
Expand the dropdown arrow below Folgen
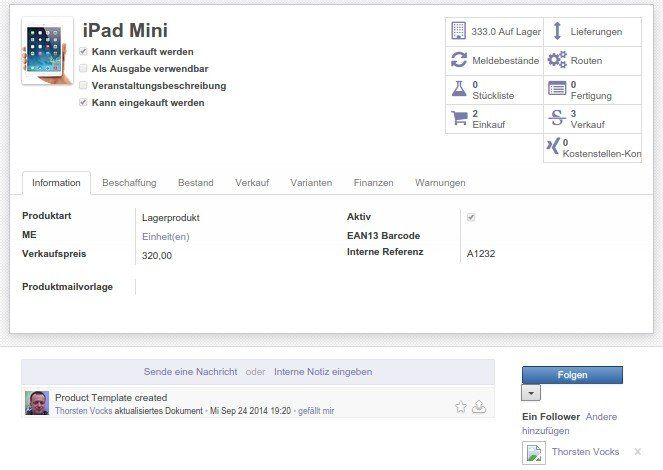click(531, 394)
